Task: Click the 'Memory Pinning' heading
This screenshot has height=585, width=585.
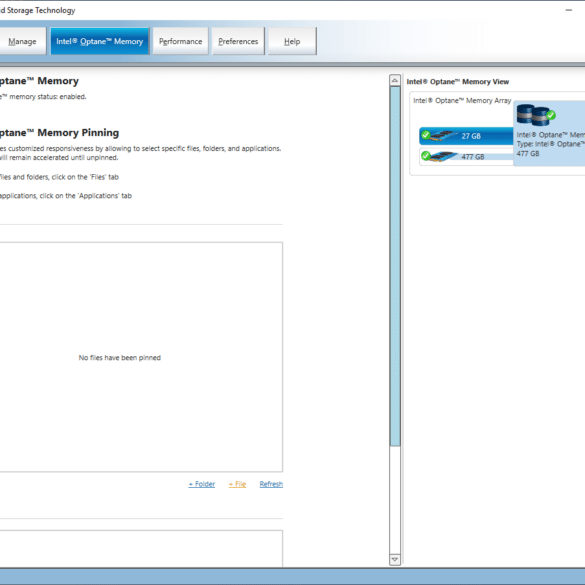Action: (78, 133)
